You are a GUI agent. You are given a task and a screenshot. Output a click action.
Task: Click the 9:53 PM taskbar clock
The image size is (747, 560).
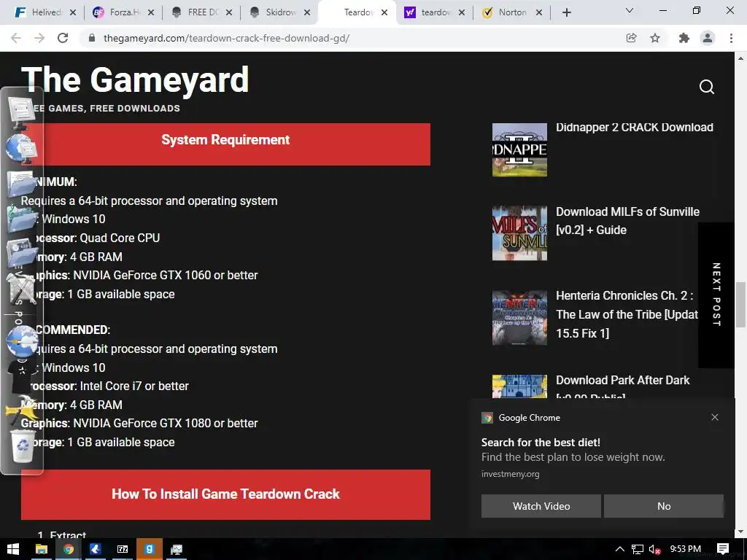click(x=686, y=549)
